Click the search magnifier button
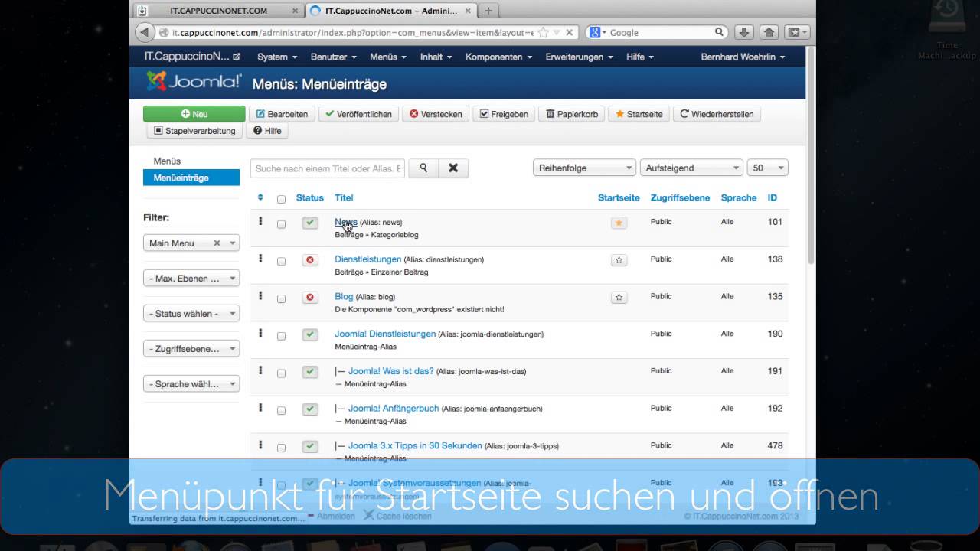This screenshot has height=551, width=980. (x=423, y=168)
